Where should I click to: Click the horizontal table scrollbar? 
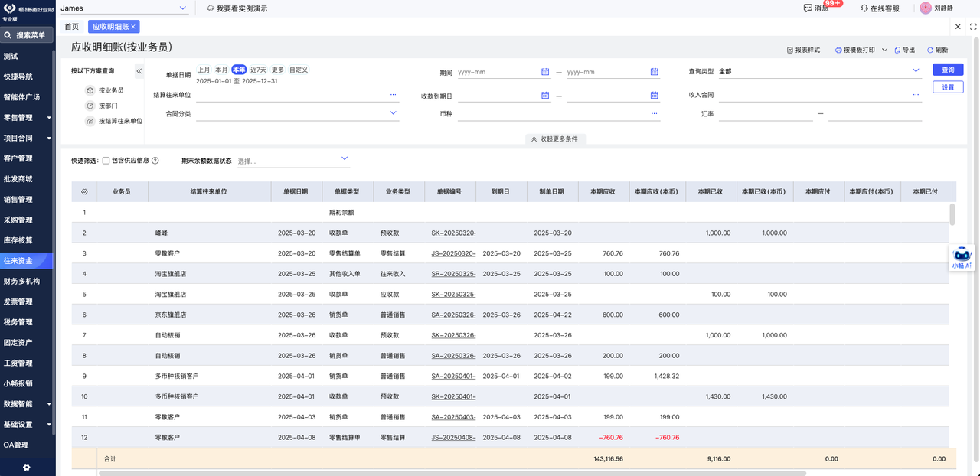click(452, 473)
